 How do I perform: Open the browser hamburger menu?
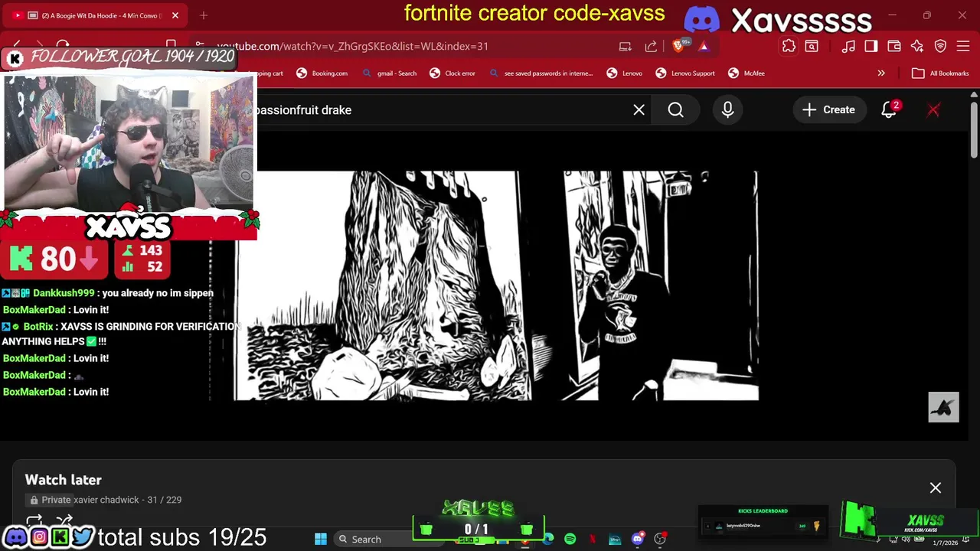963,46
